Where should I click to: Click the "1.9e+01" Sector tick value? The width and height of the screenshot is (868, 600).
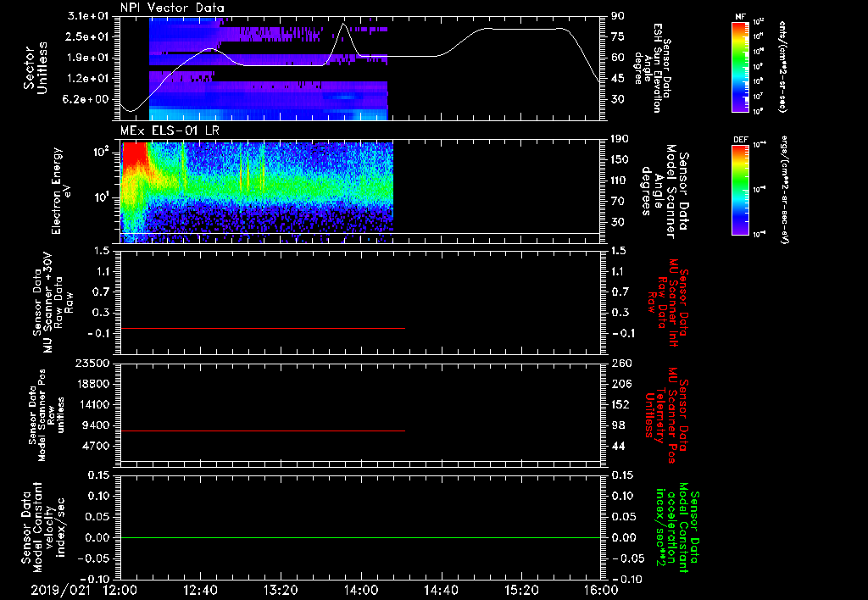pos(87,58)
